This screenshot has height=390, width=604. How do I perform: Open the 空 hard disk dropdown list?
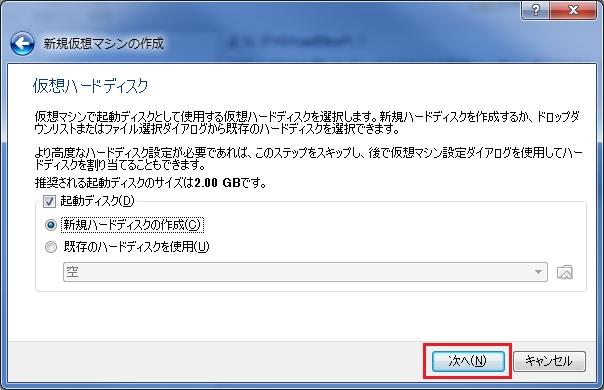click(x=305, y=272)
